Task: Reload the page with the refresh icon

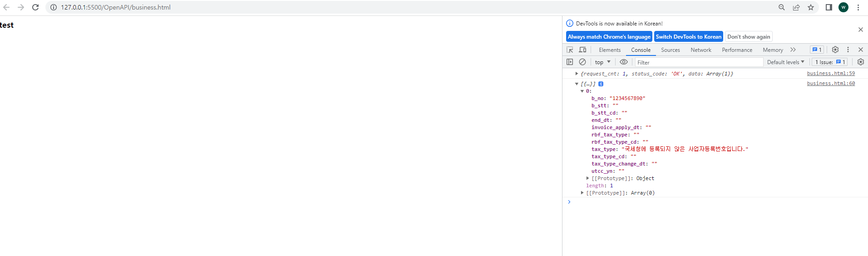Action: (x=35, y=7)
